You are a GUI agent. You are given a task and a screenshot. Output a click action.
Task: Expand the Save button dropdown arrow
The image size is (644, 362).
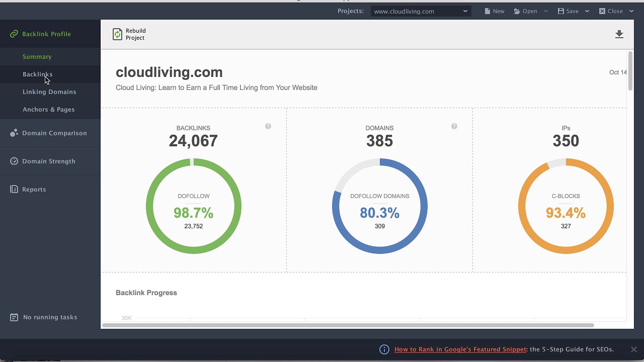pos(587,11)
